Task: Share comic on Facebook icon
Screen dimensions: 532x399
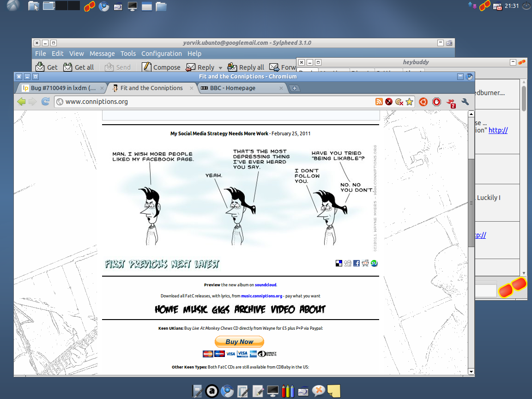Action: (x=357, y=263)
